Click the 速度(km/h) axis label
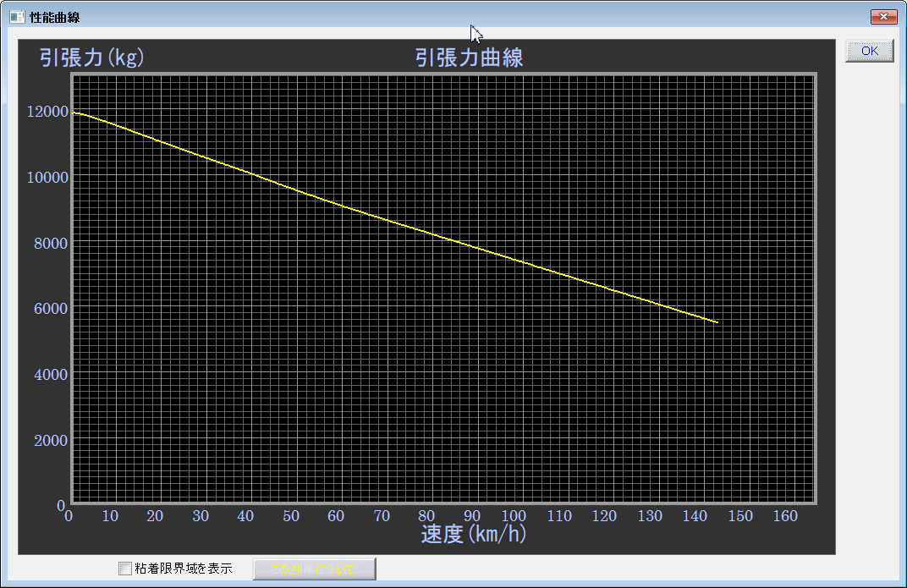The image size is (907, 588). point(474,534)
